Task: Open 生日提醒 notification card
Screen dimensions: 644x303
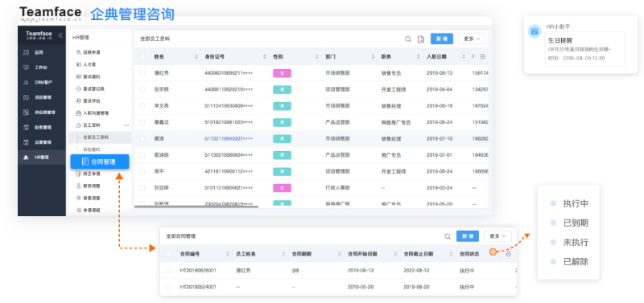Action: 584,49
